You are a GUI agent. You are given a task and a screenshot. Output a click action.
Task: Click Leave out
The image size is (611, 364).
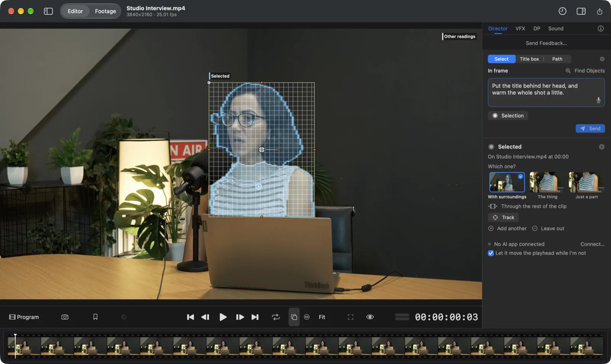coord(548,229)
